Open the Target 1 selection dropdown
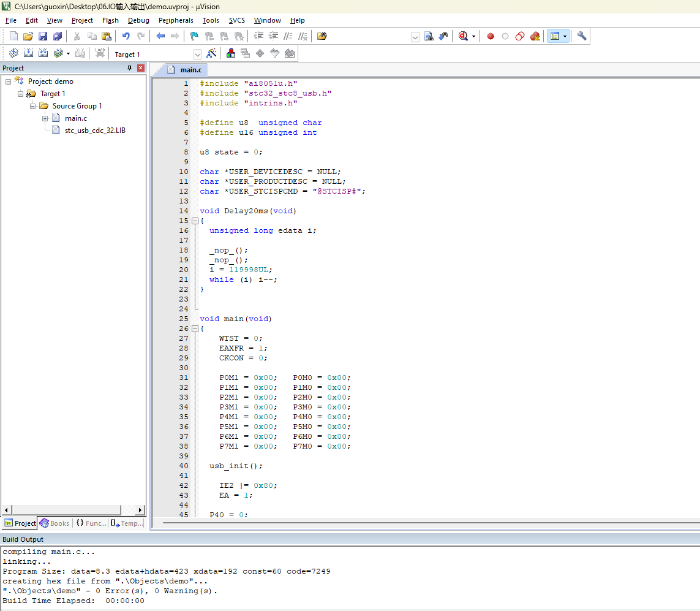This screenshot has width=700, height=611. (x=197, y=55)
